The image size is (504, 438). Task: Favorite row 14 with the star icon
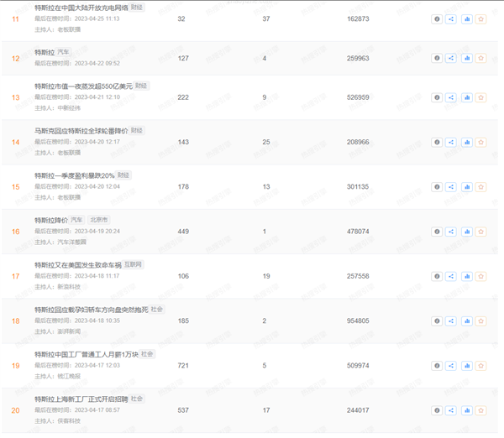(480, 143)
